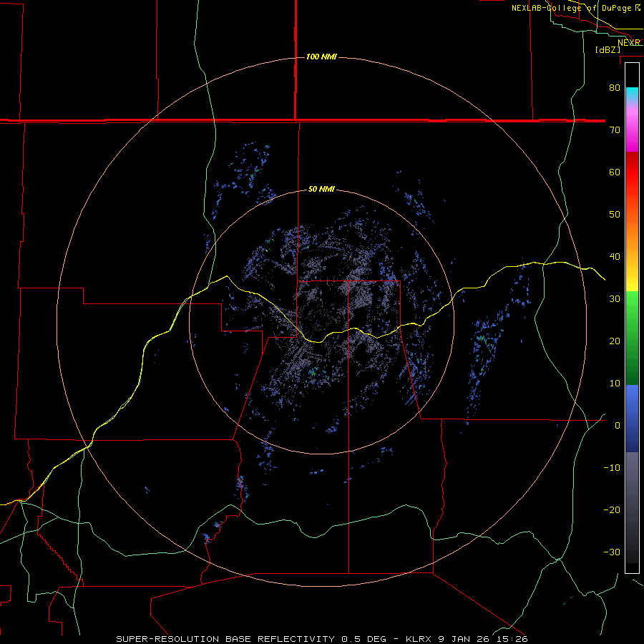This screenshot has width=644, height=644.
Task: Click the KLRX radar site identifier
Action: tap(419, 639)
